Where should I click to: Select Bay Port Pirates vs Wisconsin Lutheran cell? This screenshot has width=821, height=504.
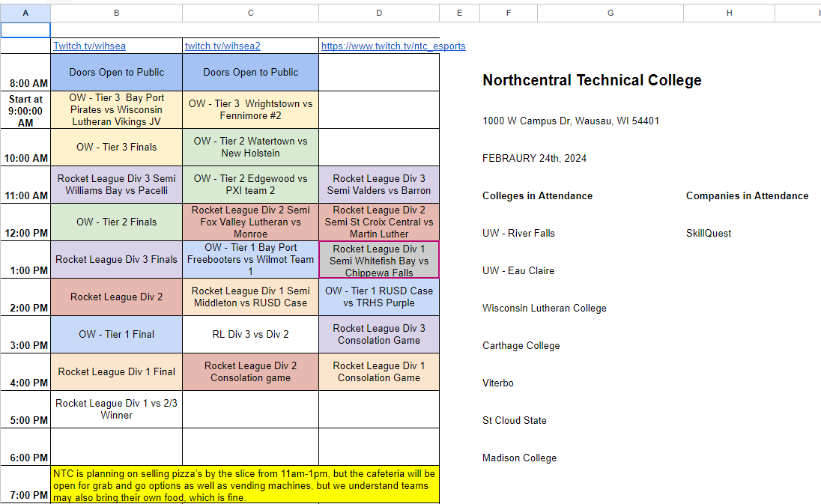116,110
